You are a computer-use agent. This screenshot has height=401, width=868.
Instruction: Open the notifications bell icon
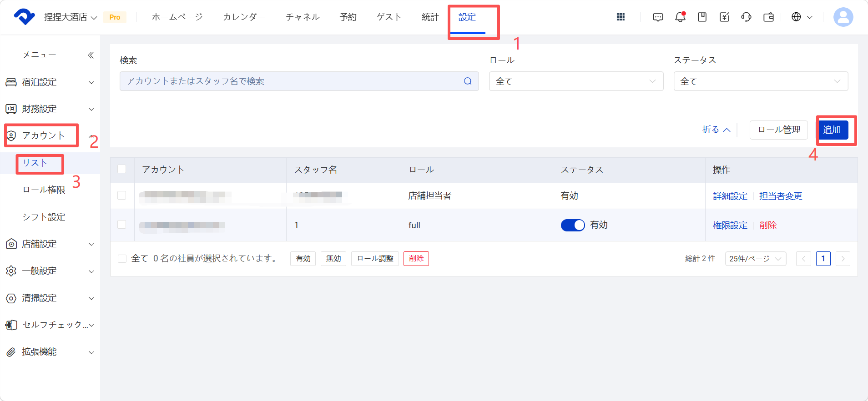(680, 17)
